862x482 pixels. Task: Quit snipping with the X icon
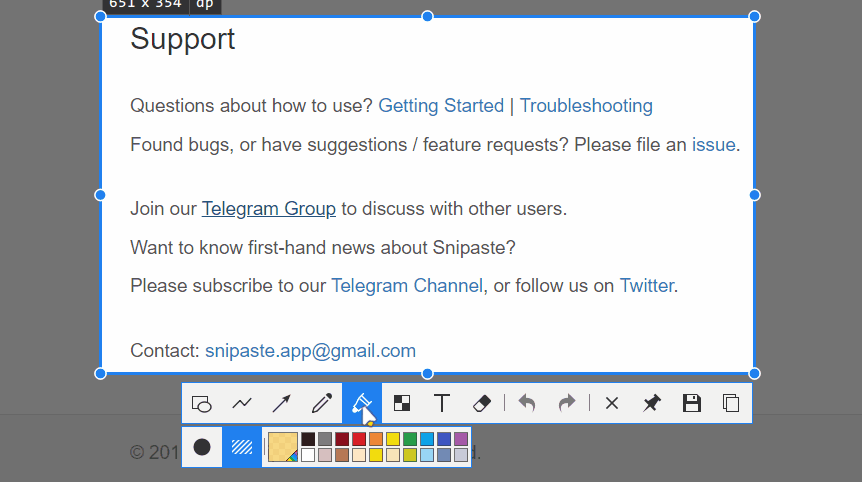click(x=612, y=403)
